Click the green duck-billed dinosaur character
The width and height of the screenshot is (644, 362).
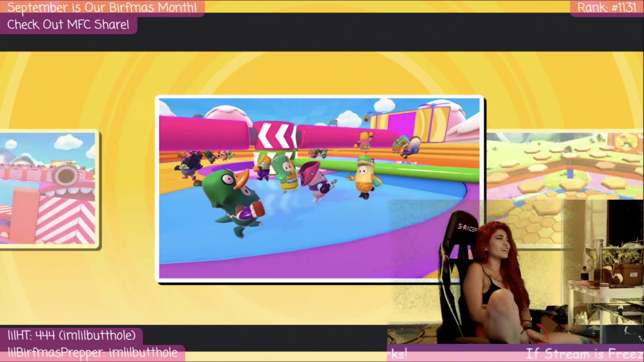coord(231,197)
